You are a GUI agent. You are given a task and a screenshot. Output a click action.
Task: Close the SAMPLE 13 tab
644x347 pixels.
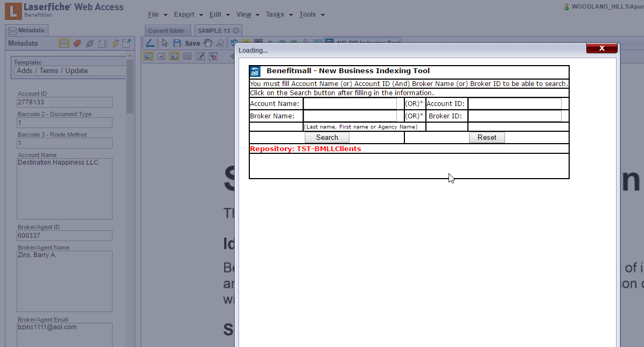(x=236, y=31)
